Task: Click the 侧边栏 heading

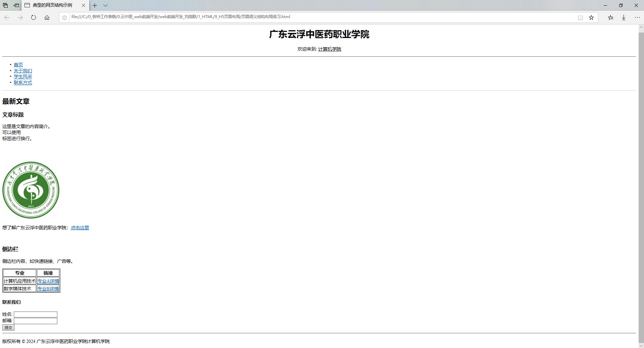Action: coord(10,249)
